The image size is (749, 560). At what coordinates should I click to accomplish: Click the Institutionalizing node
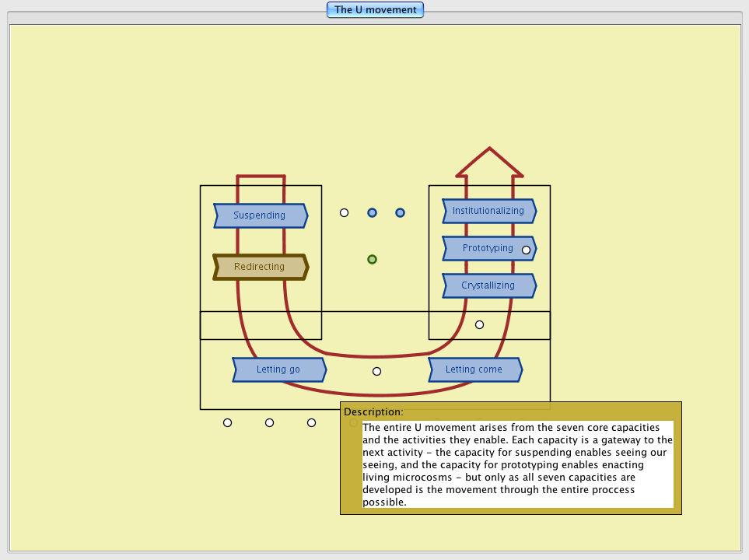coord(488,211)
